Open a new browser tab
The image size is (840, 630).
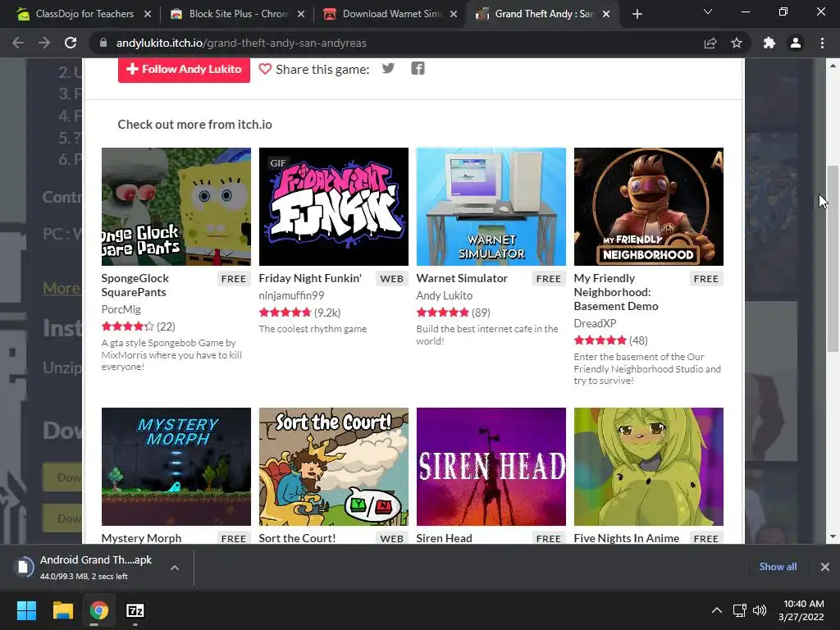point(637,14)
